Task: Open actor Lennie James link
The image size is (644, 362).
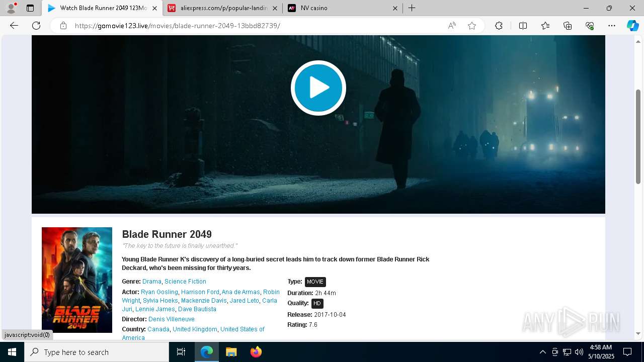Action: click(155, 309)
